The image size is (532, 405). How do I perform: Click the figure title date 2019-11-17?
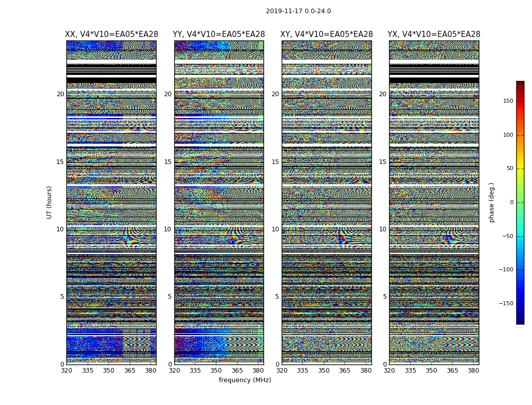point(298,11)
